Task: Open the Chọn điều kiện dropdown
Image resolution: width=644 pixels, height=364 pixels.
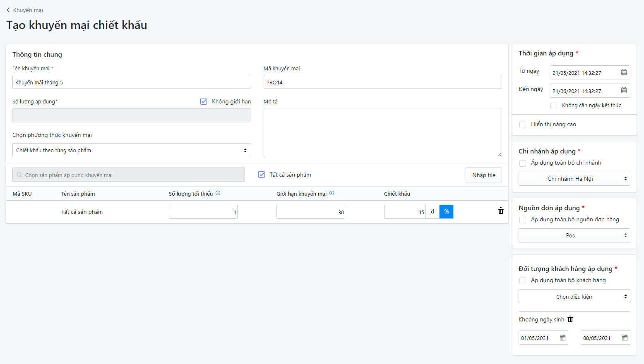Action: coord(574,297)
